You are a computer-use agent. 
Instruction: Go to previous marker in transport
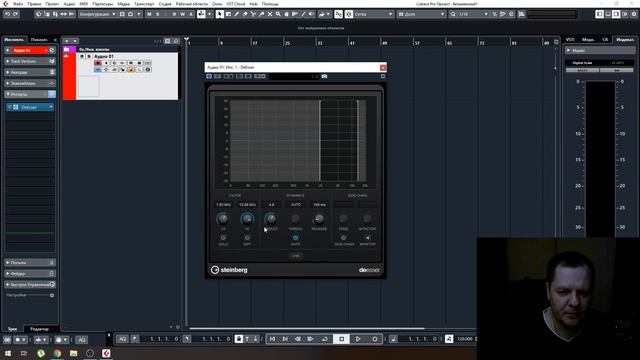pyautogui.click(x=272, y=339)
